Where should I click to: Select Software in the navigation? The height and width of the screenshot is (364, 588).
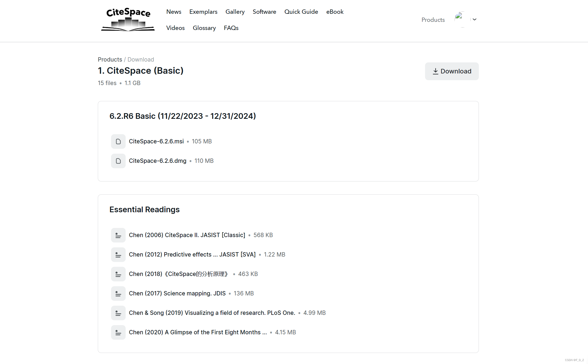click(264, 12)
